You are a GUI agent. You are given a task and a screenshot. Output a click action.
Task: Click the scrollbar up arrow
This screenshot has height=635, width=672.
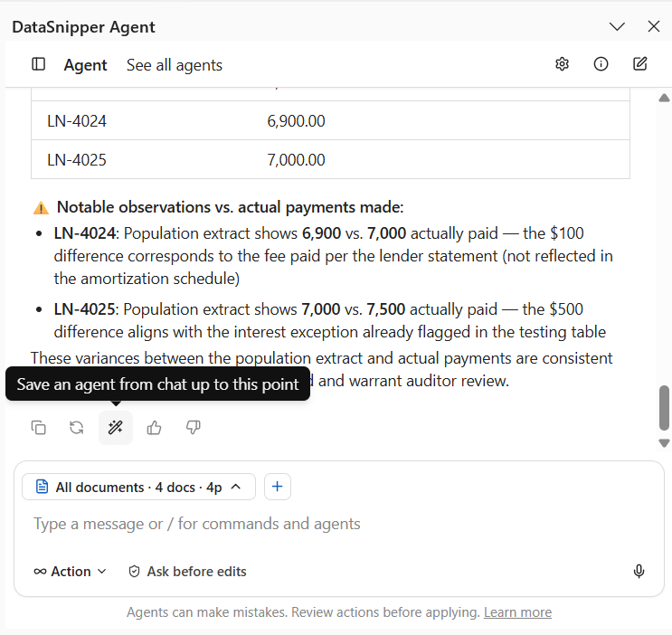(664, 98)
